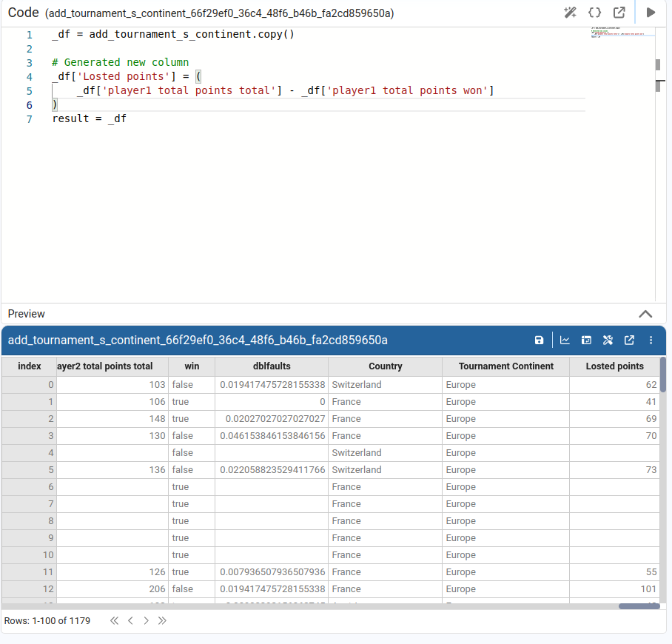This screenshot has width=672, height=644.
Task: Click the Country column header
Action: pos(385,366)
